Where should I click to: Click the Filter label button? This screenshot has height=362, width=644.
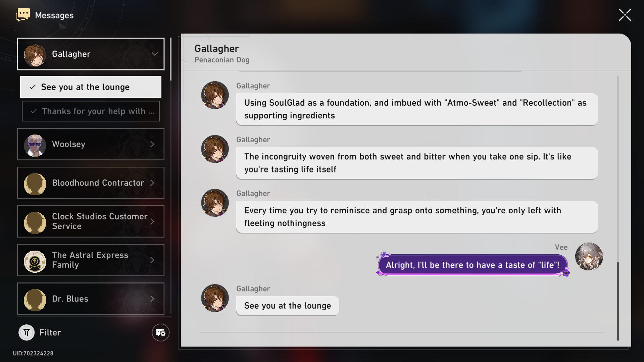(x=50, y=332)
